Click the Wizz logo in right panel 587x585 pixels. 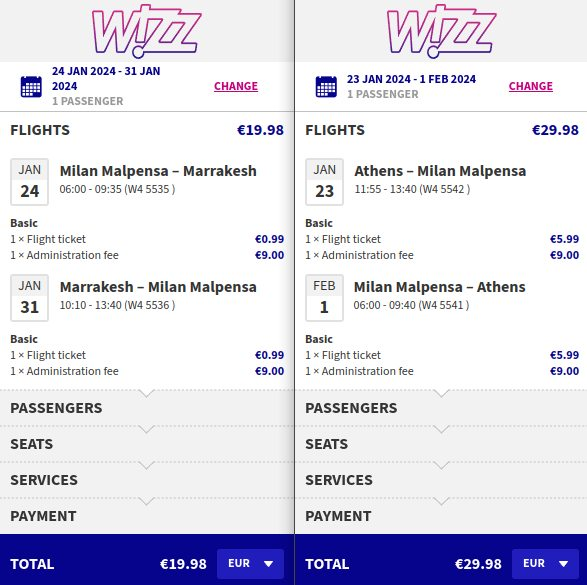pos(441,31)
